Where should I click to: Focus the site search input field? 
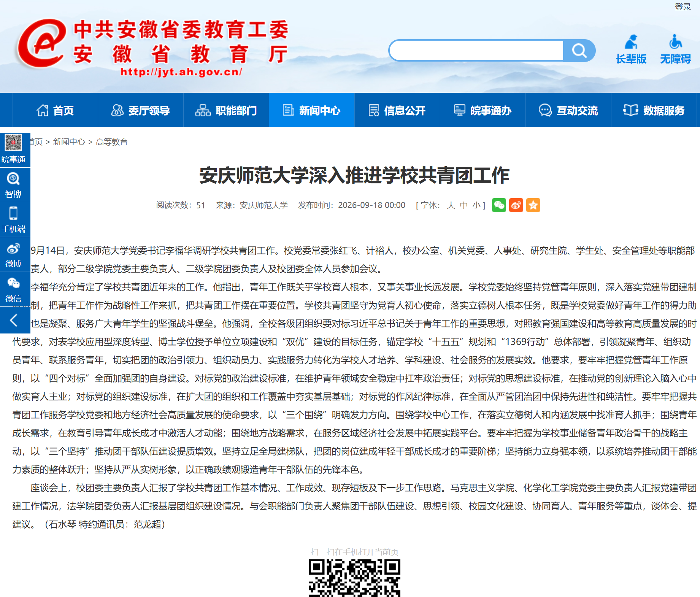click(476, 51)
